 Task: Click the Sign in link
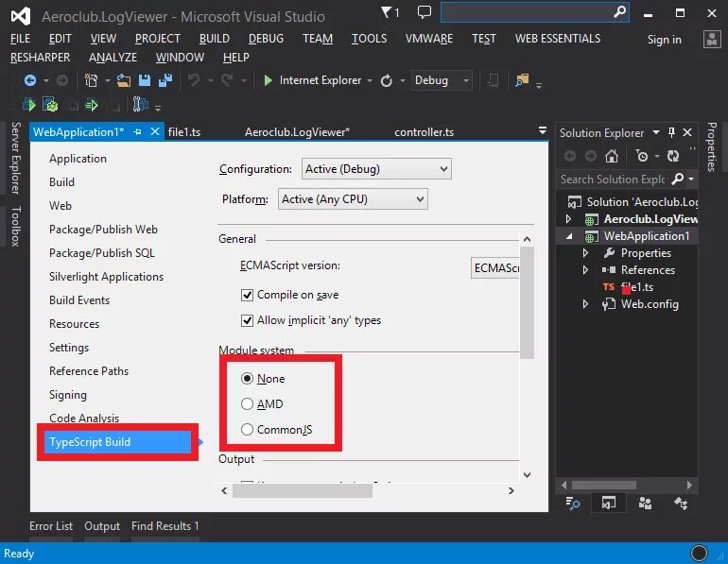coord(665,40)
